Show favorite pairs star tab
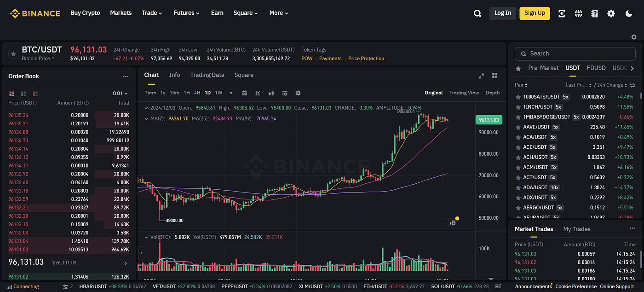Viewport: 644px width, 292px height. click(518, 68)
